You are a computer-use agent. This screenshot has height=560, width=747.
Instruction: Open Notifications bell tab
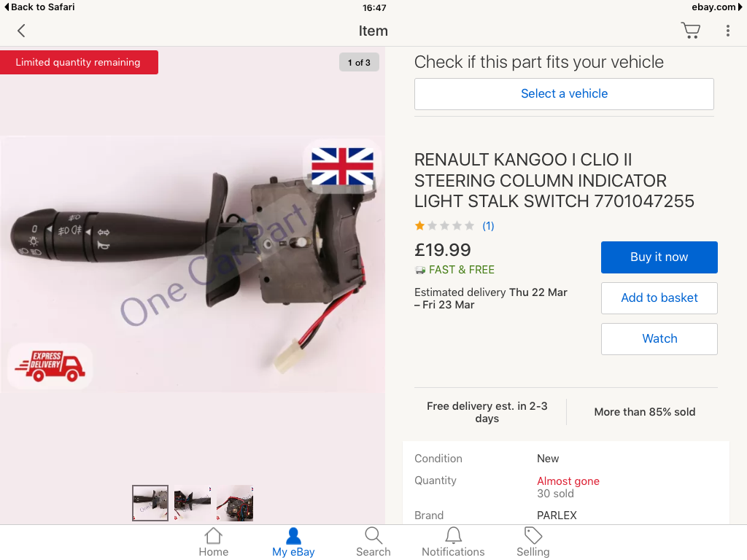point(453,542)
